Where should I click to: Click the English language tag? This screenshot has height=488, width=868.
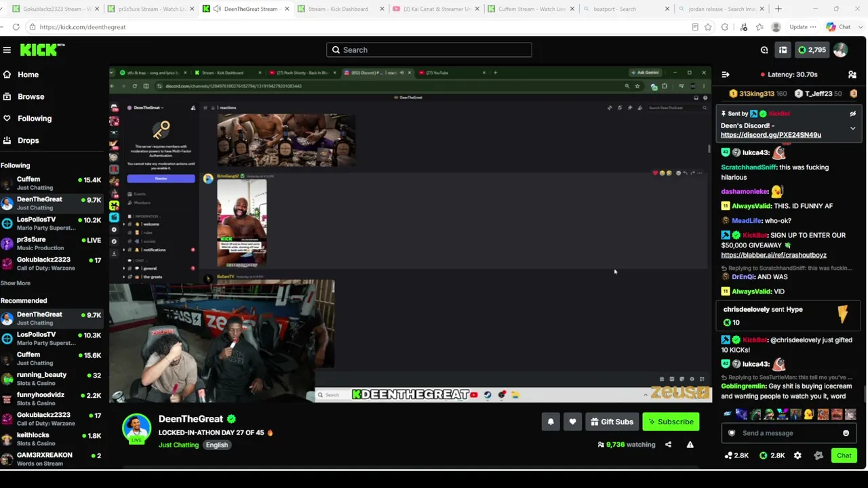217,445
